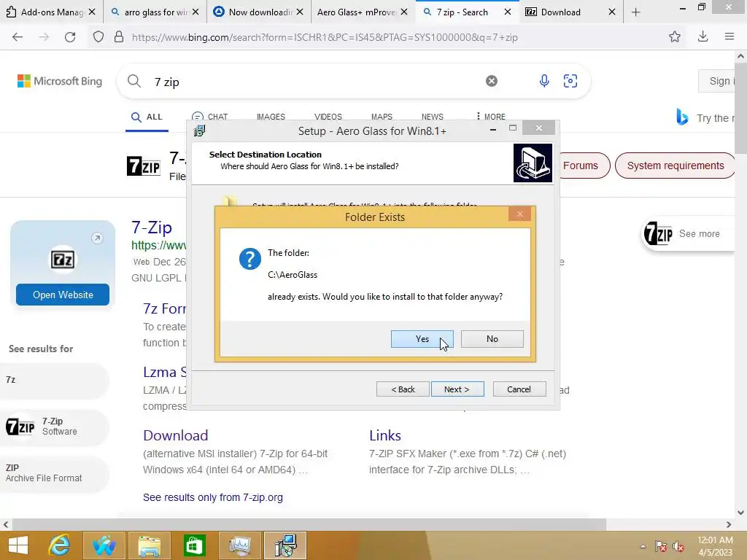
Task: Click the Forums pill
Action: pyautogui.click(x=582, y=166)
